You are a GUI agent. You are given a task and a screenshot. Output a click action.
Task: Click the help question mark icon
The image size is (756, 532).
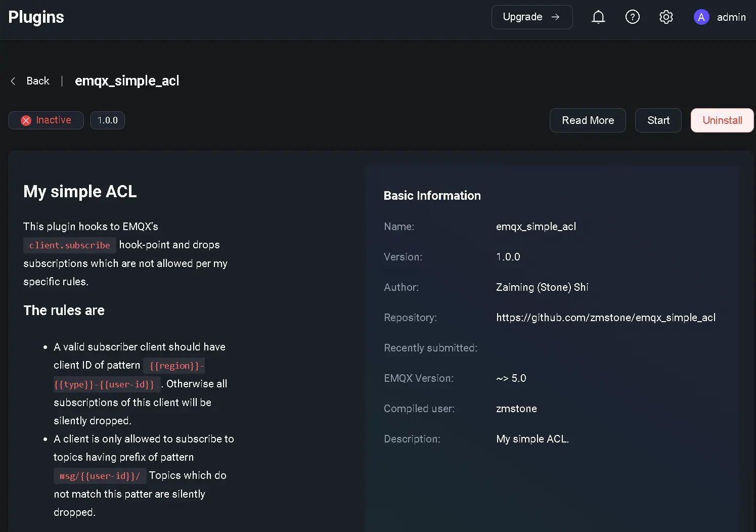tap(632, 17)
